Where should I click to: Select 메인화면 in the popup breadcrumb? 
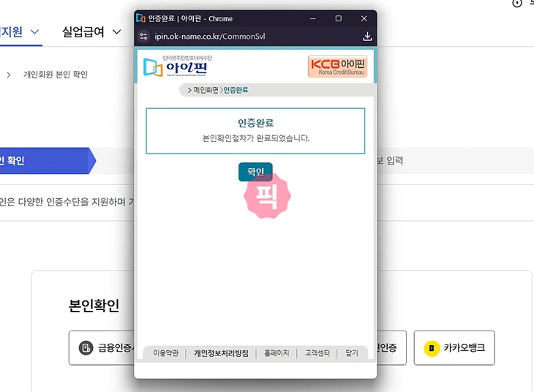tap(206, 90)
